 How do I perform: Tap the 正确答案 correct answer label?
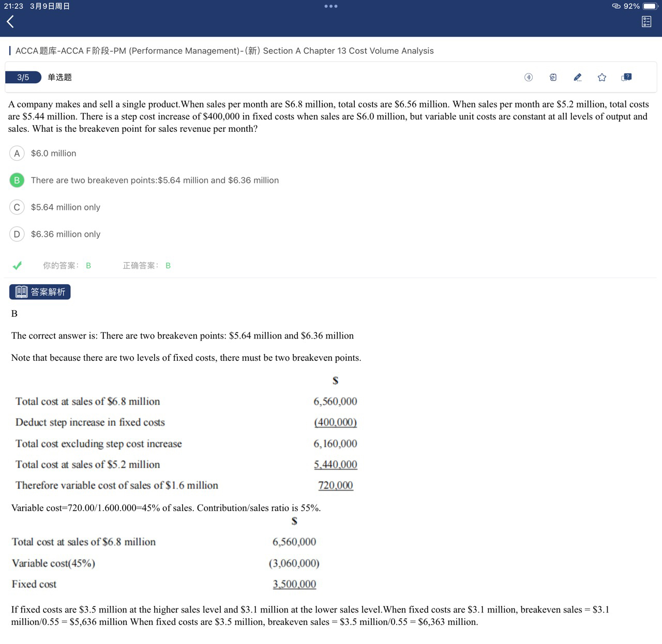click(x=141, y=266)
